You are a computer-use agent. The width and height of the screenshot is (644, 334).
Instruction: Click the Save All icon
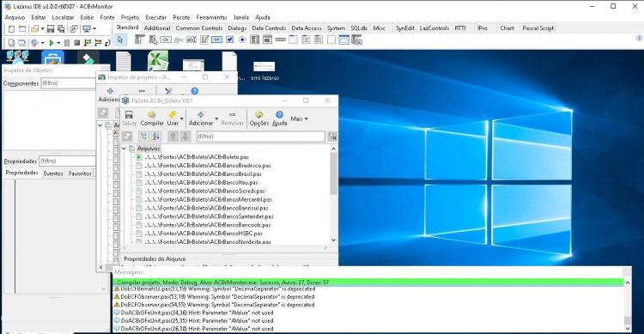[61, 28]
